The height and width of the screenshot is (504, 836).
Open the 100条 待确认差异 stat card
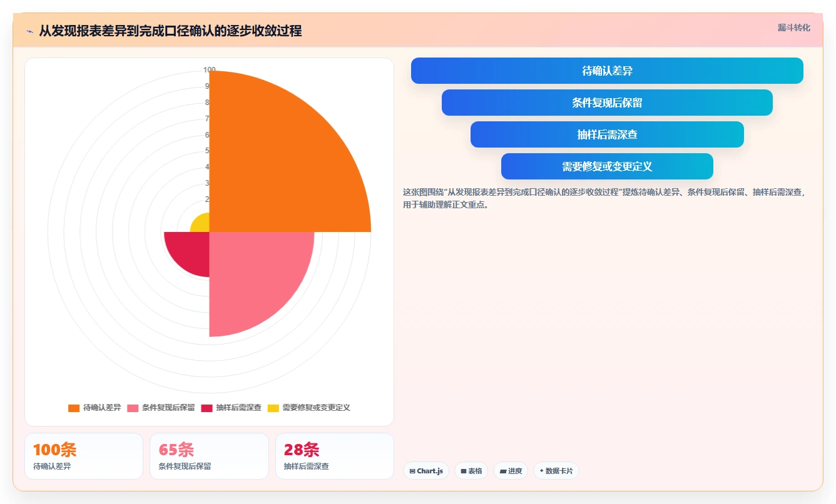tap(84, 456)
